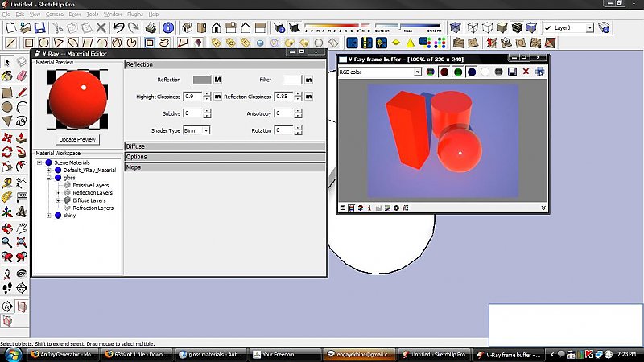The width and height of the screenshot is (644, 362).
Task: Select the Look Around eye tool
Action: pyautogui.click(x=22, y=274)
